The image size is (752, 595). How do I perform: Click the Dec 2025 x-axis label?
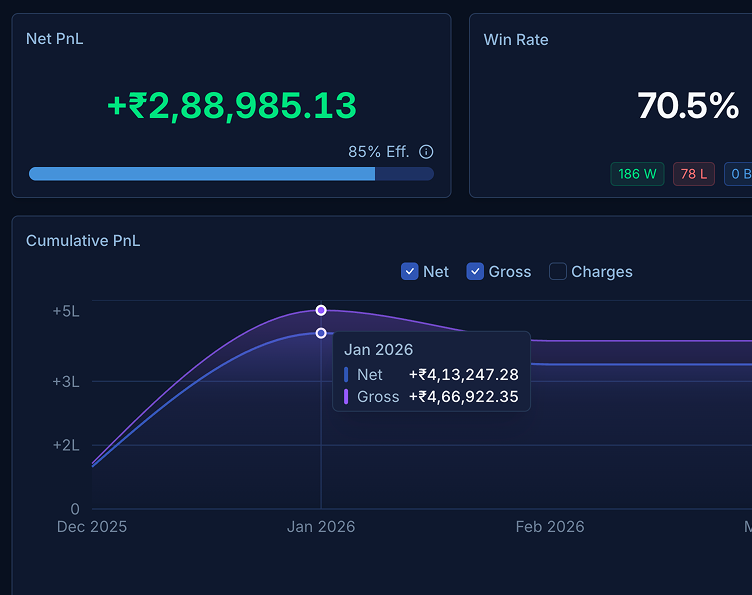coord(92,526)
